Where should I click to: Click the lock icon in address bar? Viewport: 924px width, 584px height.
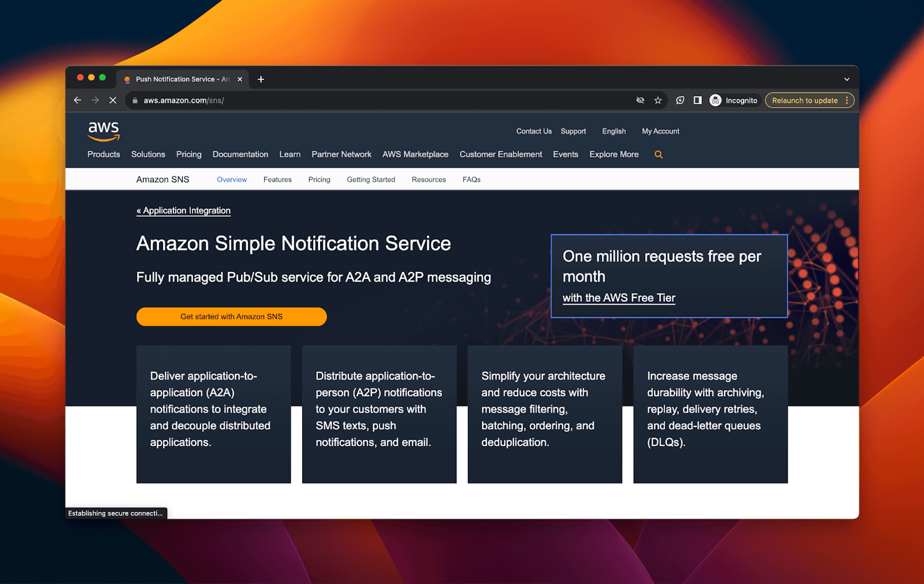pyautogui.click(x=135, y=100)
